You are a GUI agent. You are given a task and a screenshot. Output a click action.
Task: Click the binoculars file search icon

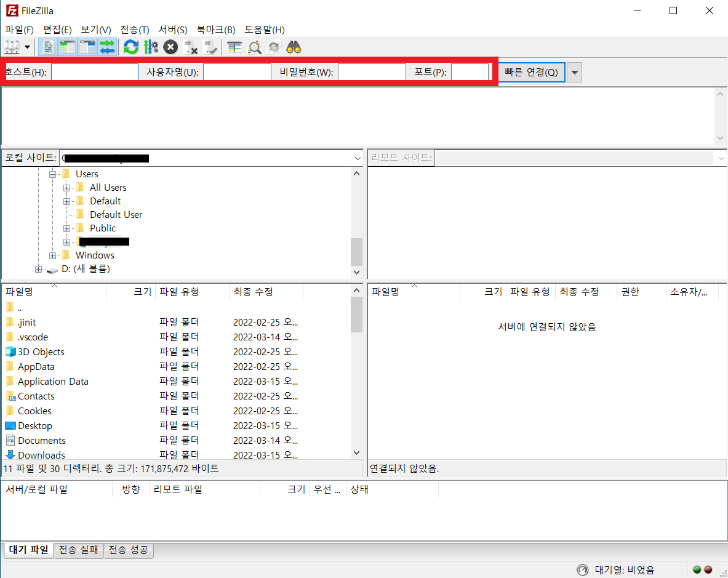(x=294, y=47)
